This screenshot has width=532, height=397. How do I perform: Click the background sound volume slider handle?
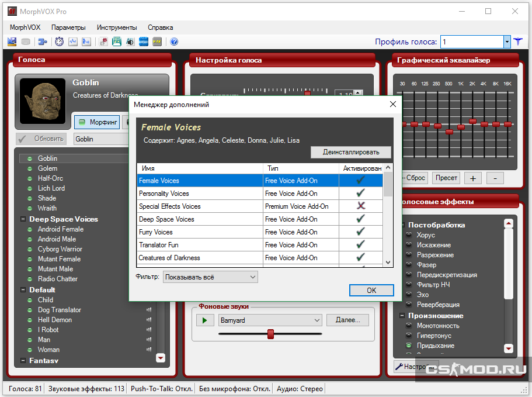pos(270,334)
